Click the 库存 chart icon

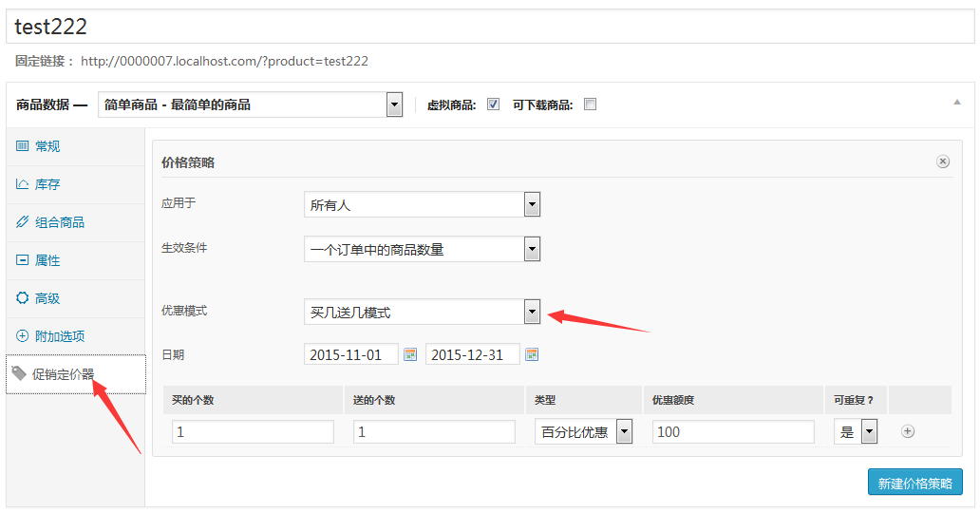[23, 184]
